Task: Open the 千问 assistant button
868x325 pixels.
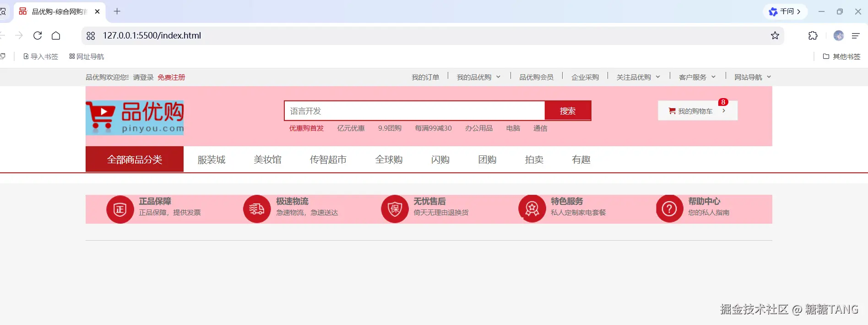Action: click(x=785, y=11)
